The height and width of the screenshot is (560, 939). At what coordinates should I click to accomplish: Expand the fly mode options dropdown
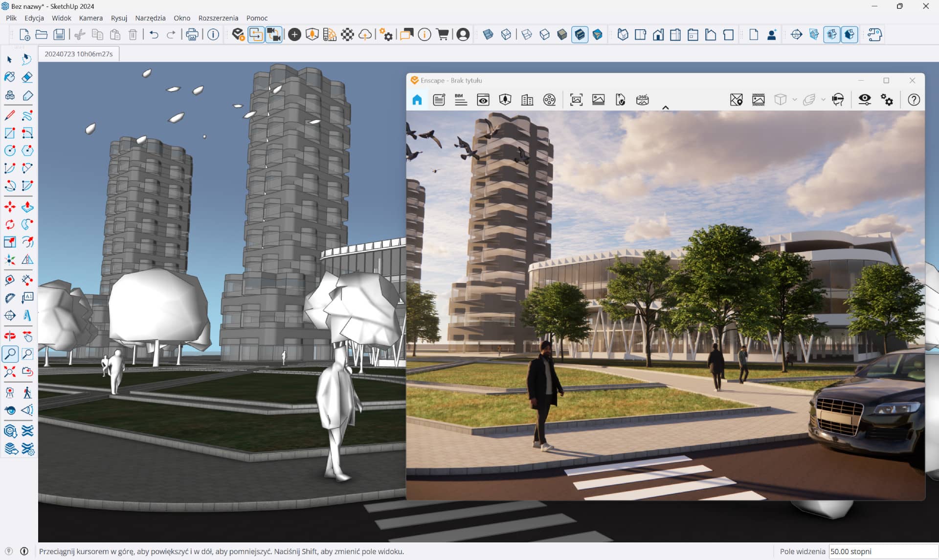pyautogui.click(x=823, y=100)
